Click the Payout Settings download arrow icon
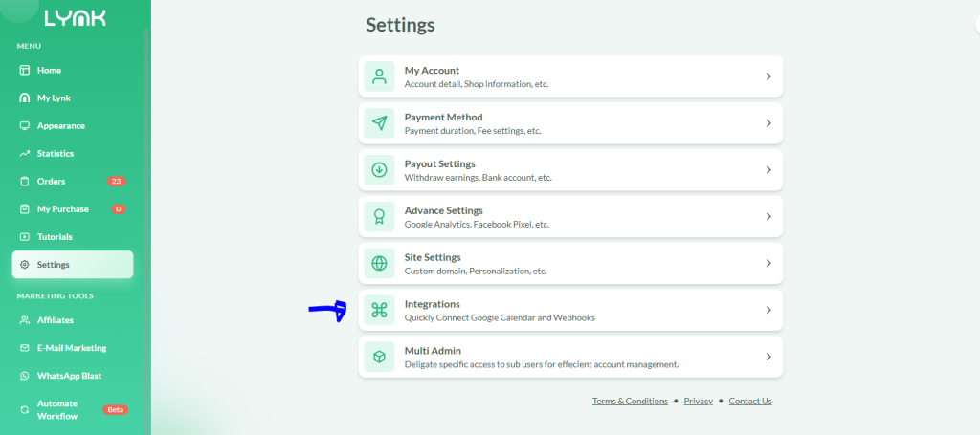 tap(380, 170)
